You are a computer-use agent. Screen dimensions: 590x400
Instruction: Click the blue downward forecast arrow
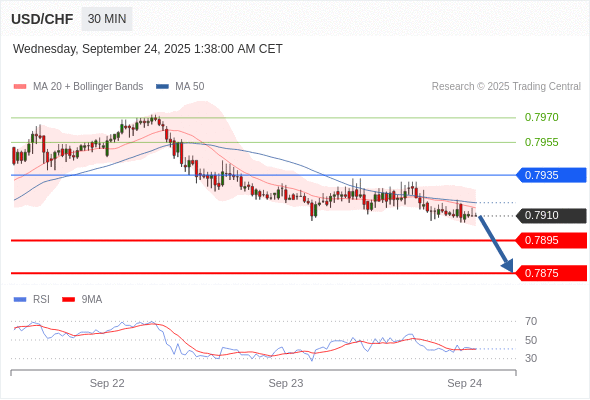[496, 244]
